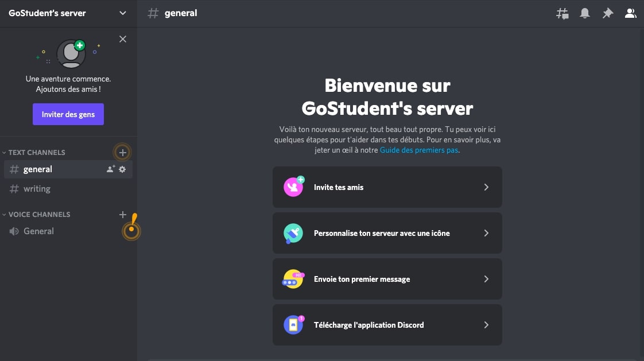Click Personnalise ton serveur avec une icône
This screenshot has height=361, width=644.
pos(387,233)
